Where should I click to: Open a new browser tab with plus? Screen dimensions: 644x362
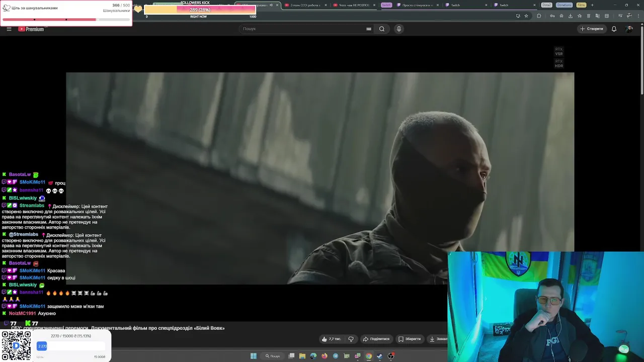coord(592,5)
